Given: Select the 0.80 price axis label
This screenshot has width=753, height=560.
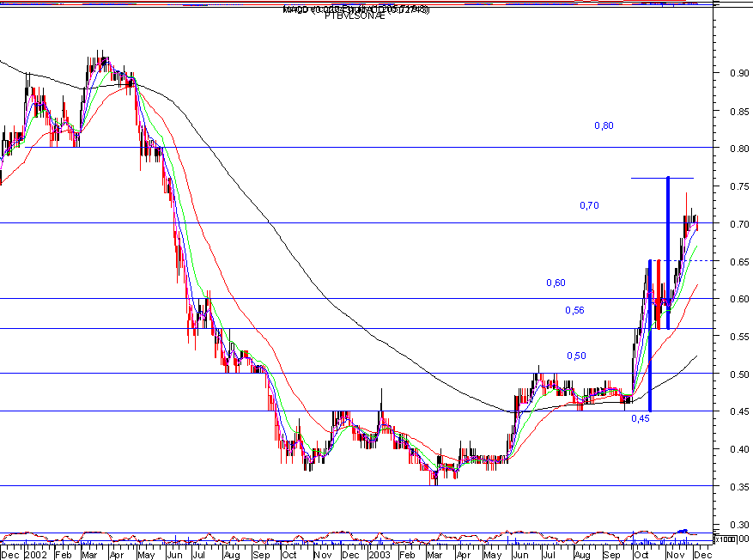Looking at the screenshot, I should point(739,149).
